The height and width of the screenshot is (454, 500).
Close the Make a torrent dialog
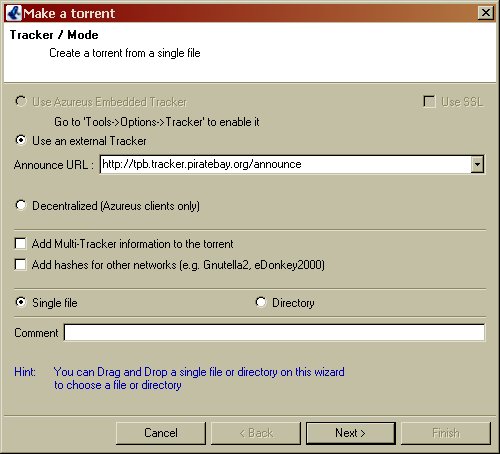[x=486, y=13]
